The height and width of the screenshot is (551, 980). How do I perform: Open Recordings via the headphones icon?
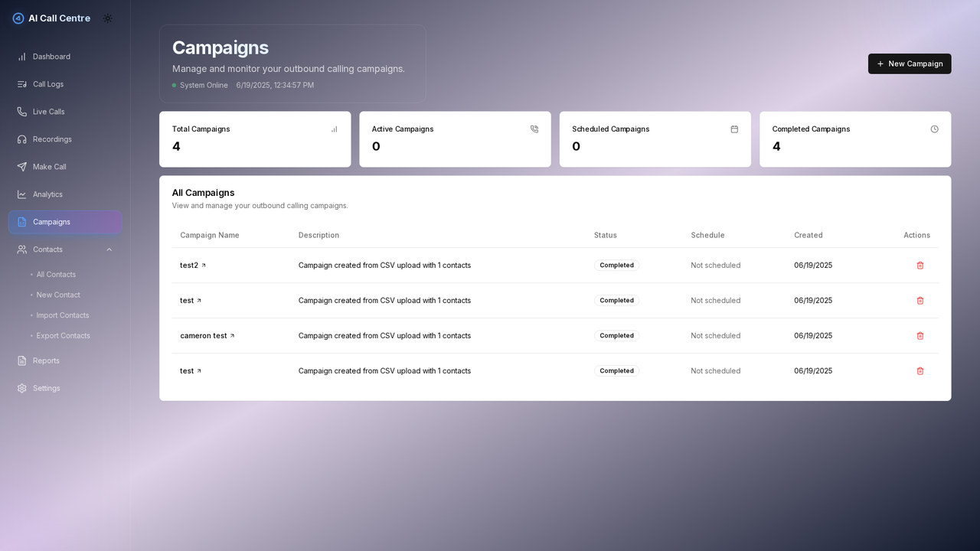point(22,139)
